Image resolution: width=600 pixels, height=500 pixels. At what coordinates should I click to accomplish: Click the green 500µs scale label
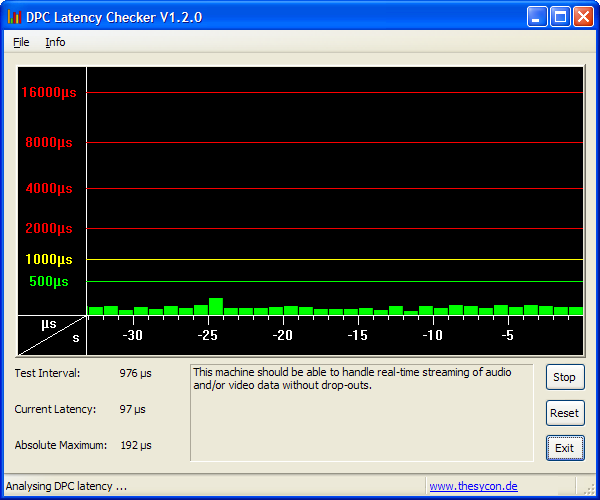(x=49, y=282)
